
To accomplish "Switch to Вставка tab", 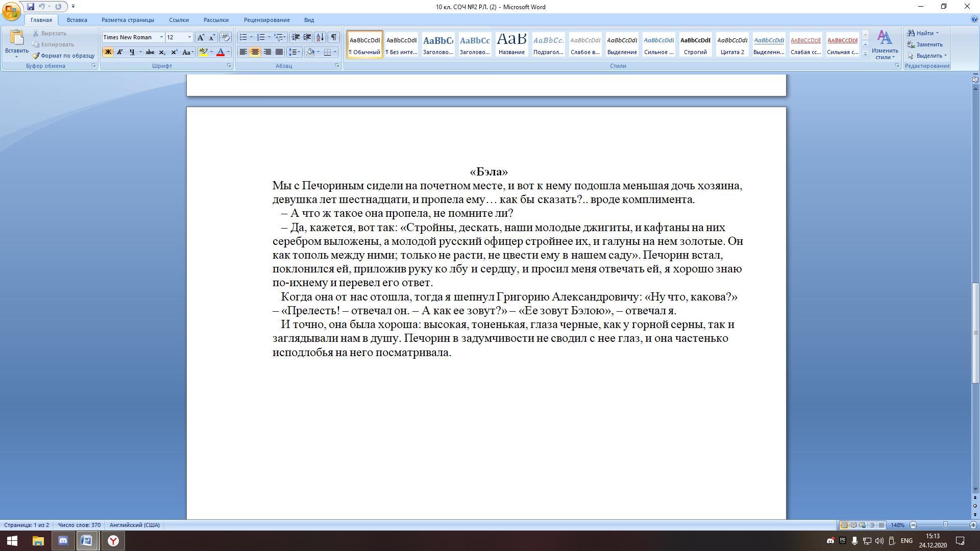I will pos(77,20).
